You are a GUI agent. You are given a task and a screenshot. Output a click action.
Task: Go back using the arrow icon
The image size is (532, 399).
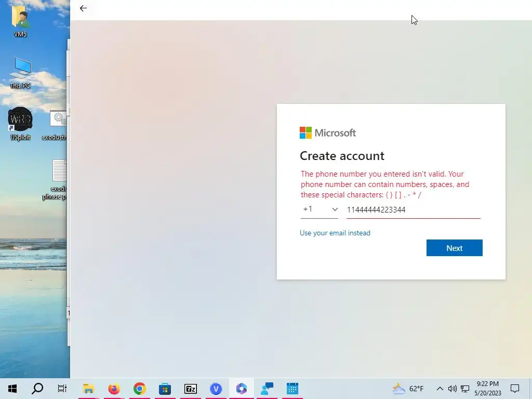pyautogui.click(x=83, y=8)
